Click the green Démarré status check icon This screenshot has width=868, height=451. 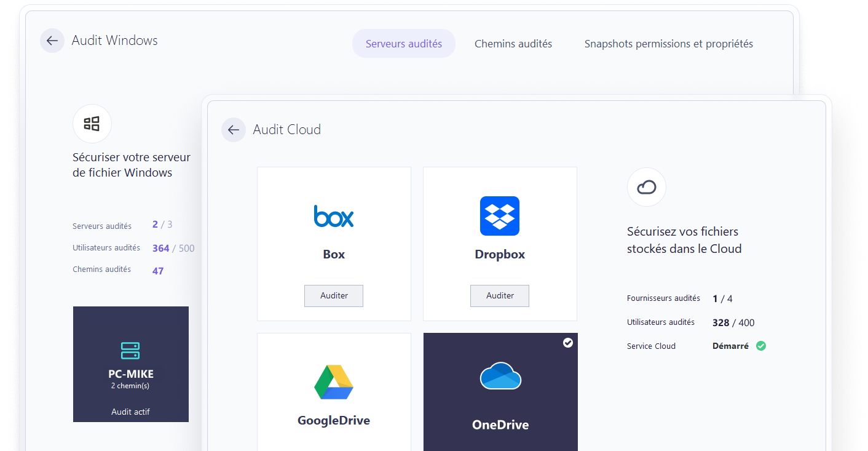[761, 346]
